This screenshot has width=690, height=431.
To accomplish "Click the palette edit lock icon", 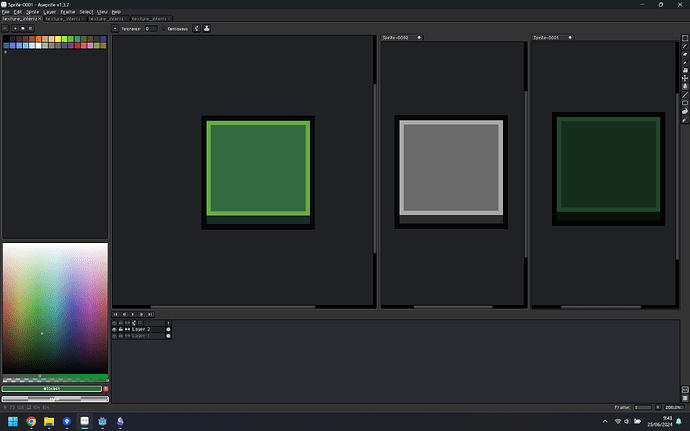I will pos(5,28).
